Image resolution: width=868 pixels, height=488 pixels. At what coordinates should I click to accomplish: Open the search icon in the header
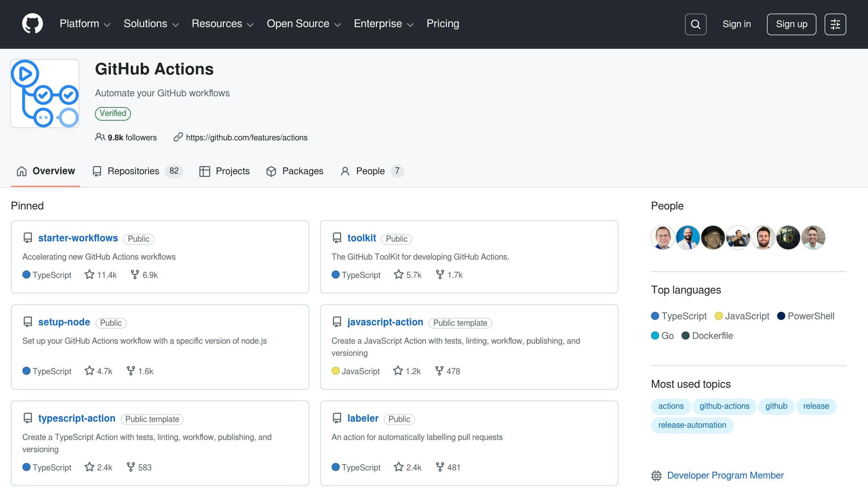pyautogui.click(x=695, y=24)
